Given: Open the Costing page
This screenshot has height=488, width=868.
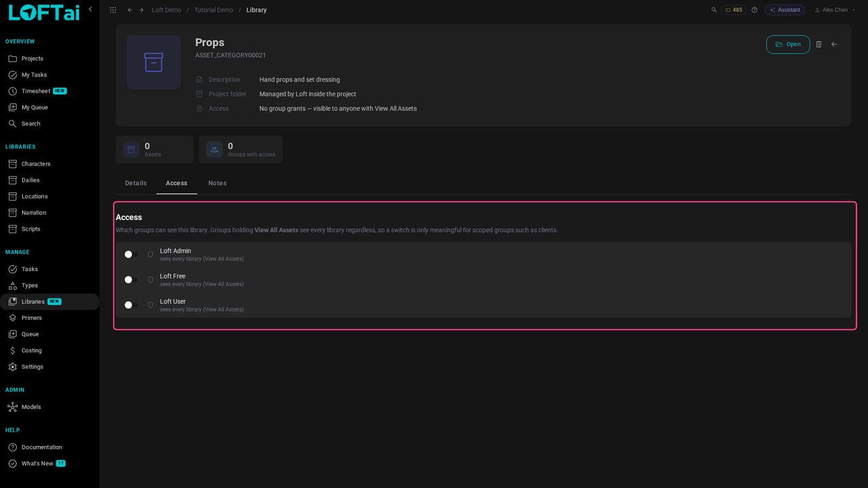Looking at the screenshot, I should [x=50, y=350].
